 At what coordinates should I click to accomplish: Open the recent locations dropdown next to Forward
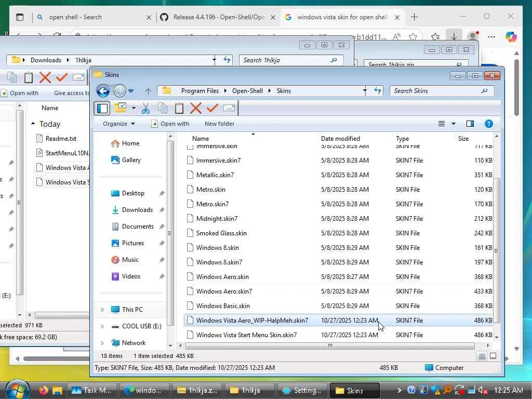point(131,91)
